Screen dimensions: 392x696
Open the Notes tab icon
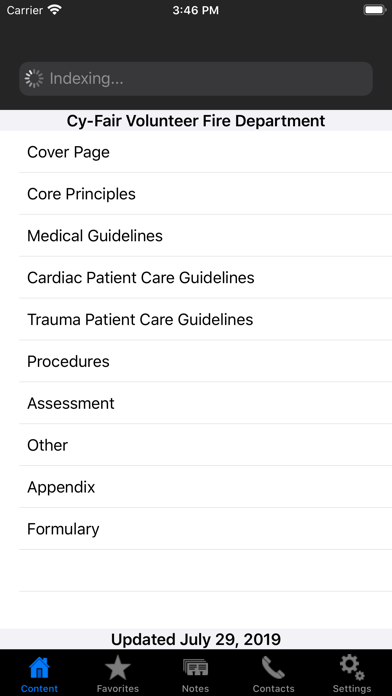point(196,668)
